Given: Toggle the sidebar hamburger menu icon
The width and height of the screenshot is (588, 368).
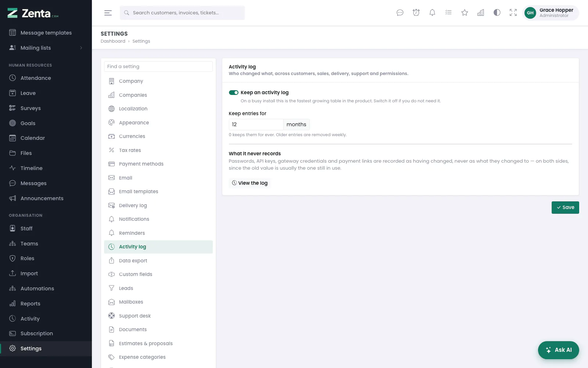Looking at the screenshot, I should [108, 13].
